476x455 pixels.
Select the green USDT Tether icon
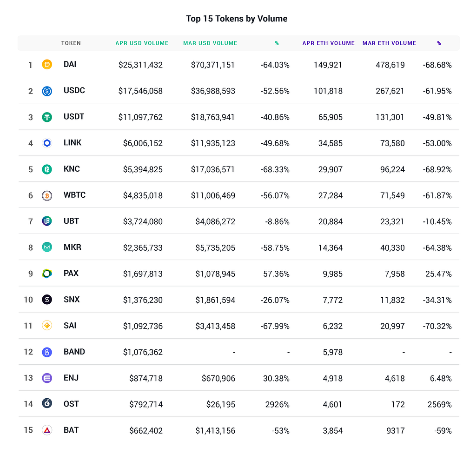click(x=47, y=117)
